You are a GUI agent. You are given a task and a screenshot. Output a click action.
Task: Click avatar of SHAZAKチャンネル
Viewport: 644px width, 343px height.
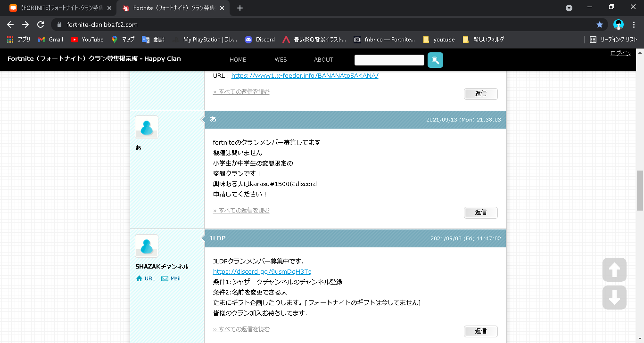tap(147, 246)
